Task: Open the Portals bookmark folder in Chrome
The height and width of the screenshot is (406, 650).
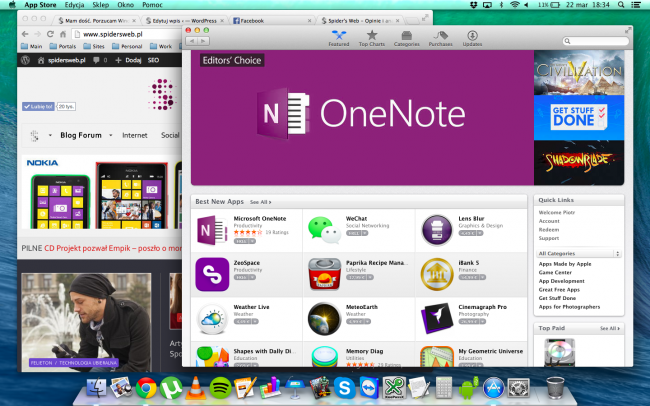Action: (63, 46)
